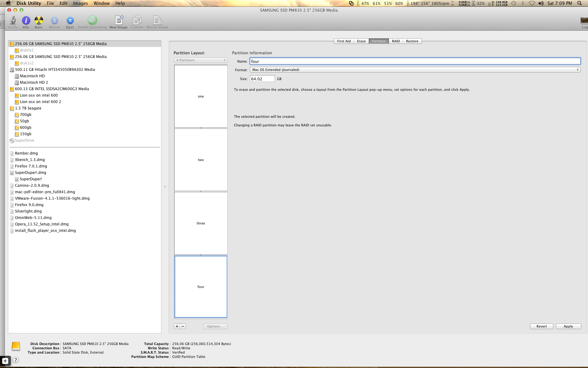Click the Verify toolbar icon
Viewport: 588px width, 368px height.
pyautogui.click(x=13, y=22)
